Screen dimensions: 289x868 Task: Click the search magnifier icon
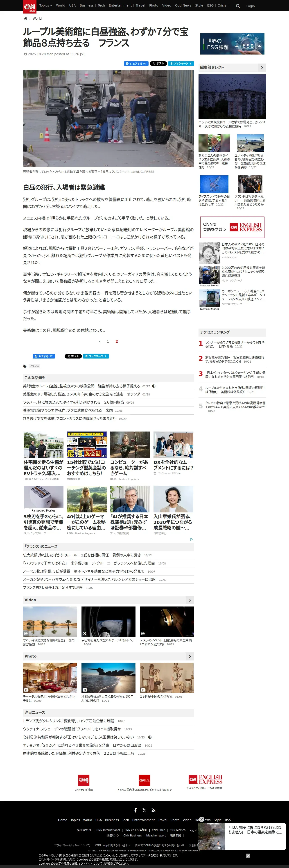coord(238,6)
